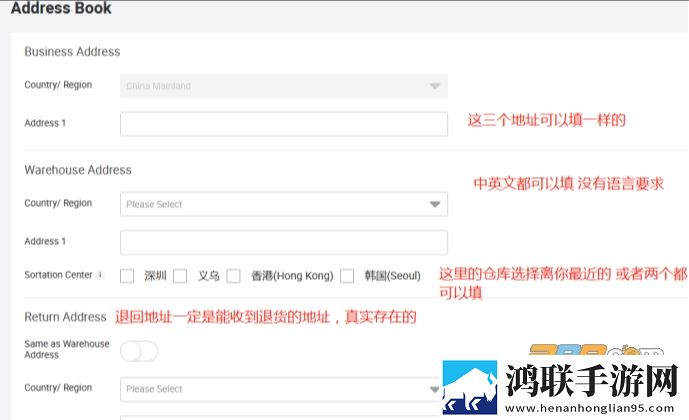The image size is (689, 420).
Task: Click the Warehouse Address section title
Action: [78, 170]
